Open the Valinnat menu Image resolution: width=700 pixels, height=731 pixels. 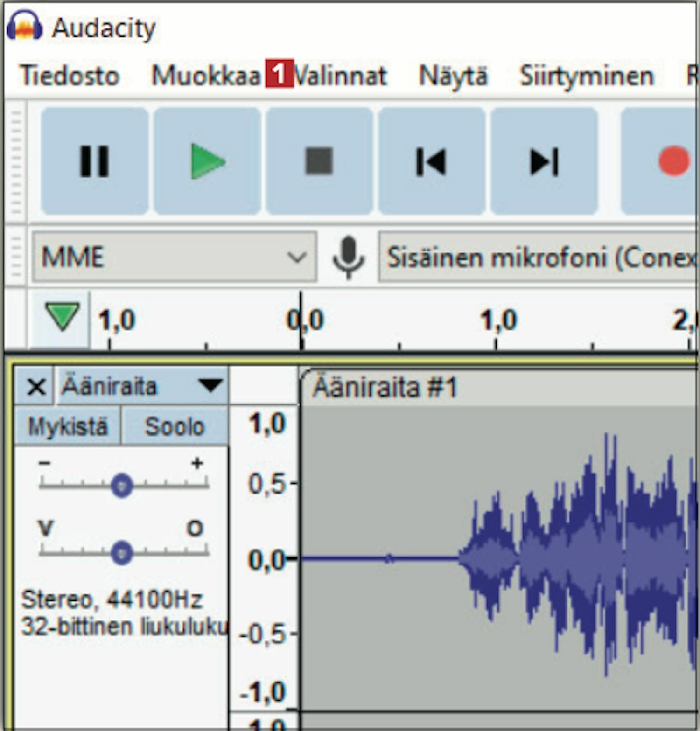[341, 76]
